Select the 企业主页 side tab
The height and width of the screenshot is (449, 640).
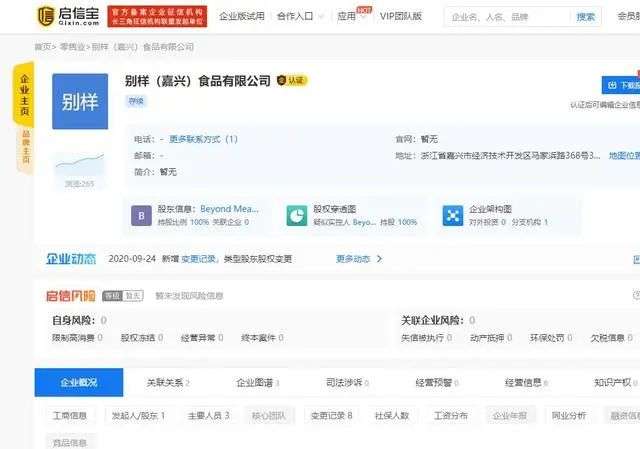tap(24, 95)
